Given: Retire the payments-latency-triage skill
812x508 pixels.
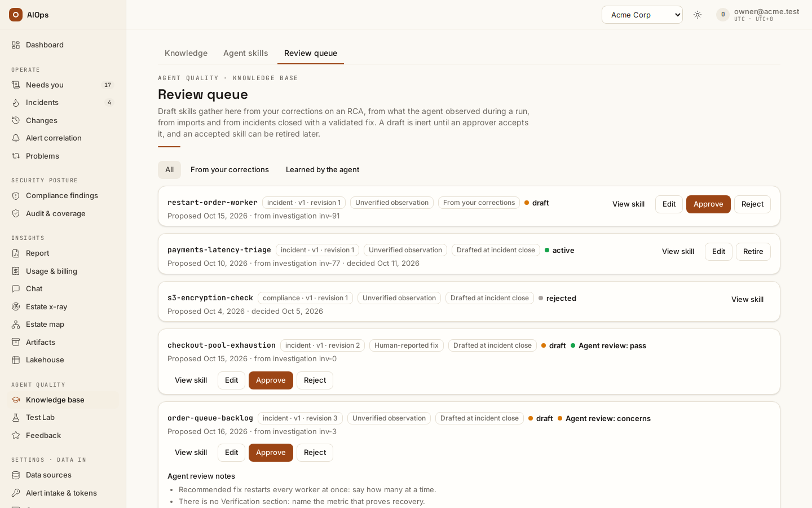Looking at the screenshot, I should click(x=753, y=252).
